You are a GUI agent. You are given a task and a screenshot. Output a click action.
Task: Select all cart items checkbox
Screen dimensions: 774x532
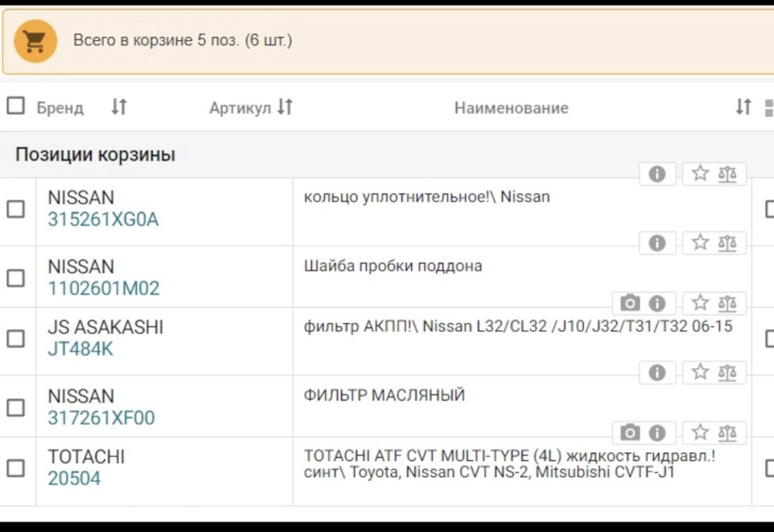click(x=15, y=106)
